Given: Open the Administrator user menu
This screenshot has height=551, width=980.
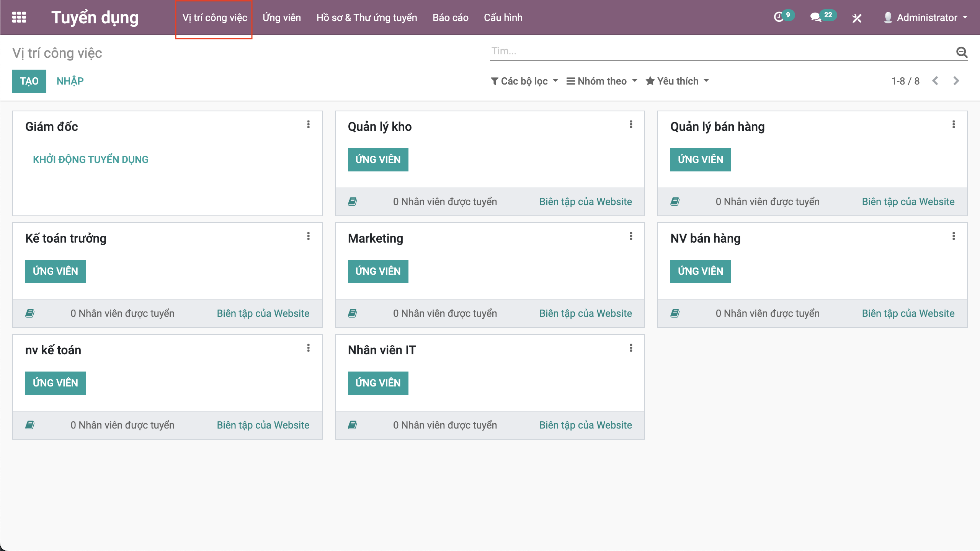Looking at the screenshot, I should (x=926, y=18).
